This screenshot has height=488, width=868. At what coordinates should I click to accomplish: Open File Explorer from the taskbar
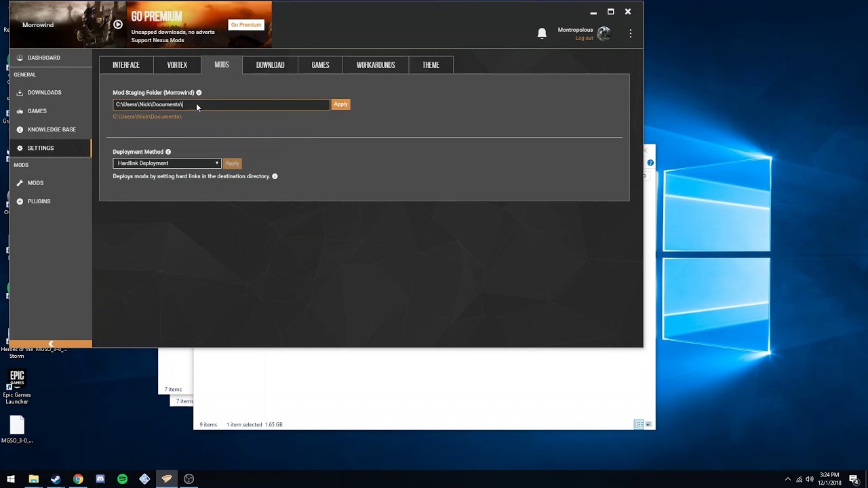[33, 479]
